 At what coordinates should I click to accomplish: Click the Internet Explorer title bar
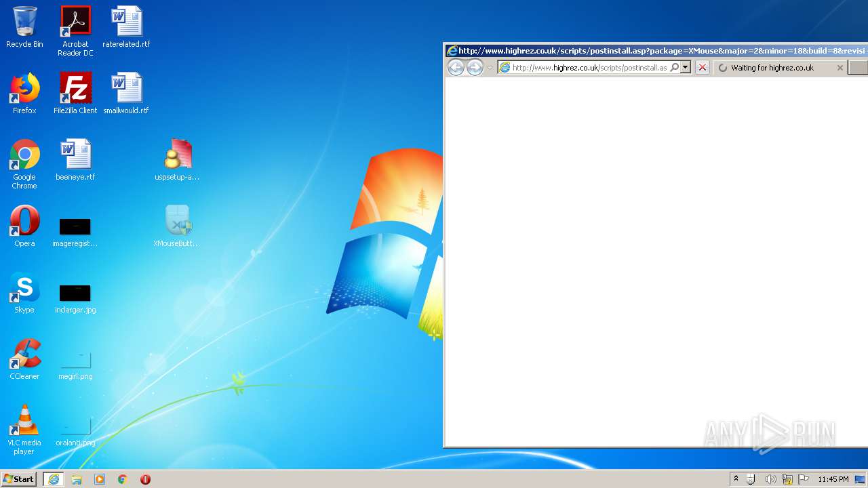656,51
